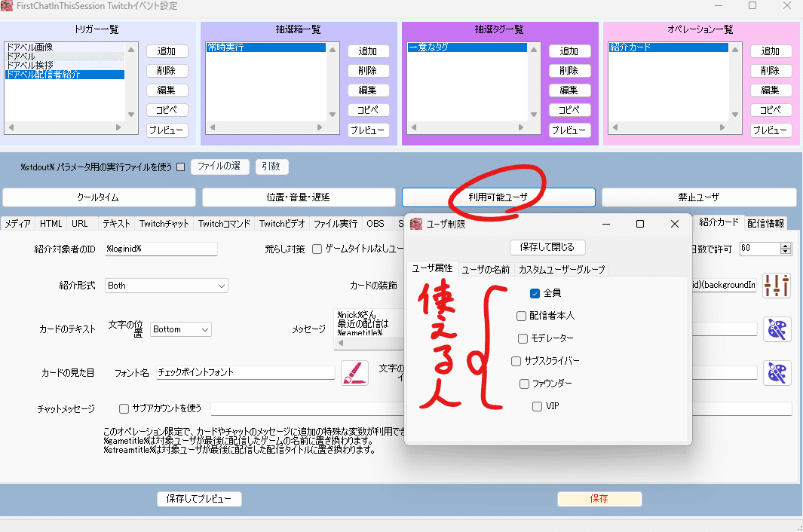Click the upper color palette icon
Image resolution: width=803 pixels, height=532 pixels.
pyautogui.click(x=777, y=329)
